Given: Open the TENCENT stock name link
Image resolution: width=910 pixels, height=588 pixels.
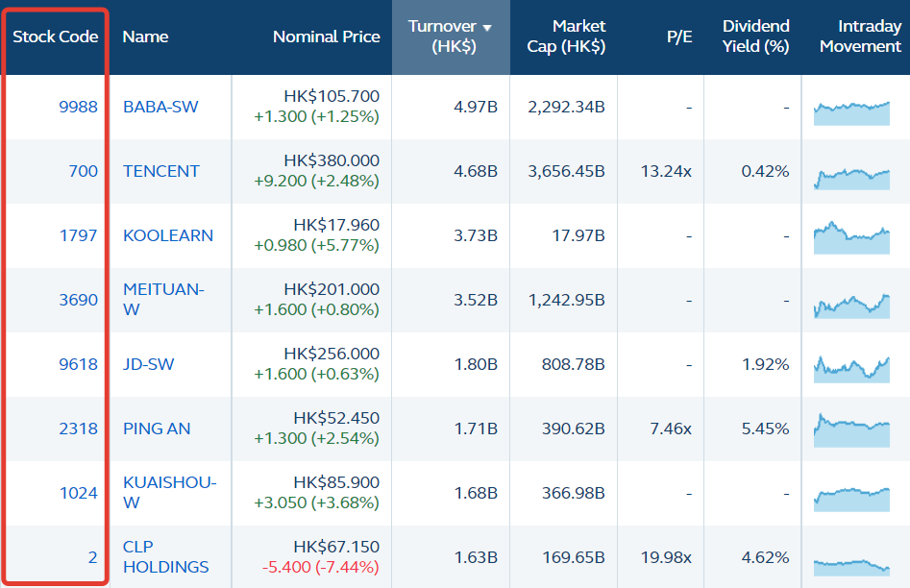Looking at the screenshot, I should coord(161,171).
